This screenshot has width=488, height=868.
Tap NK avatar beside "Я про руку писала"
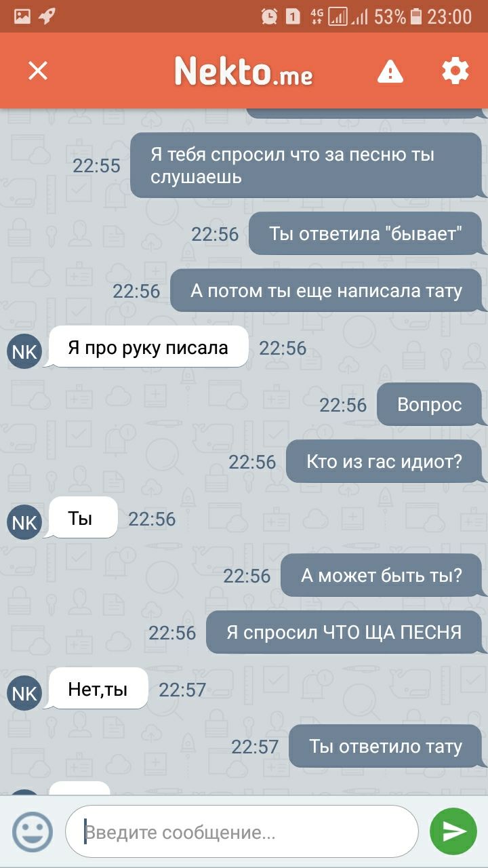(24, 351)
